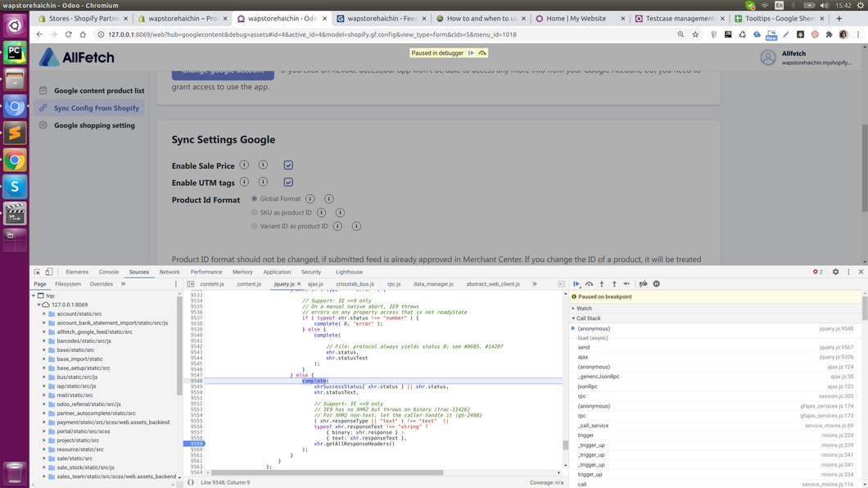Image resolution: width=868 pixels, height=488 pixels.
Task: Select SKU as product ID option
Action: coord(255,212)
